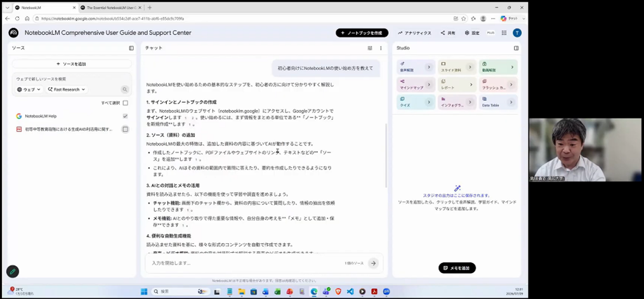Screen dimensions: 644x299
Task: Click the search magnifier in source search
Action: (125, 90)
